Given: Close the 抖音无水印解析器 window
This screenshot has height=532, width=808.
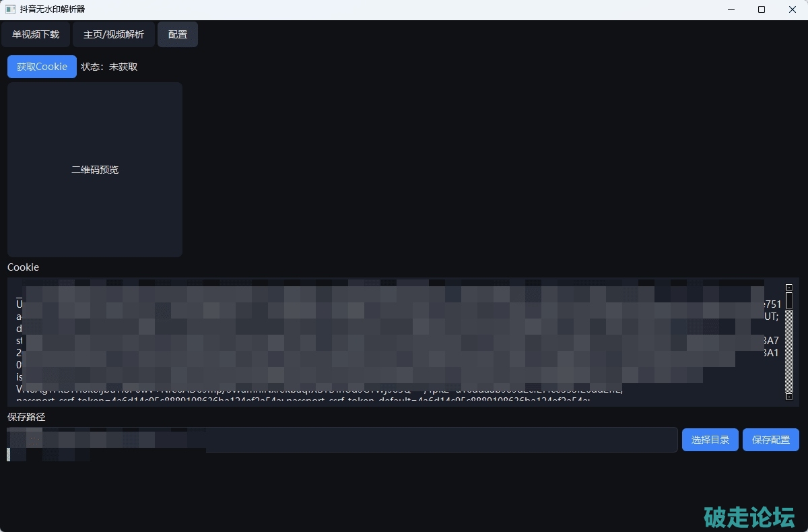Looking at the screenshot, I should [792, 9].
